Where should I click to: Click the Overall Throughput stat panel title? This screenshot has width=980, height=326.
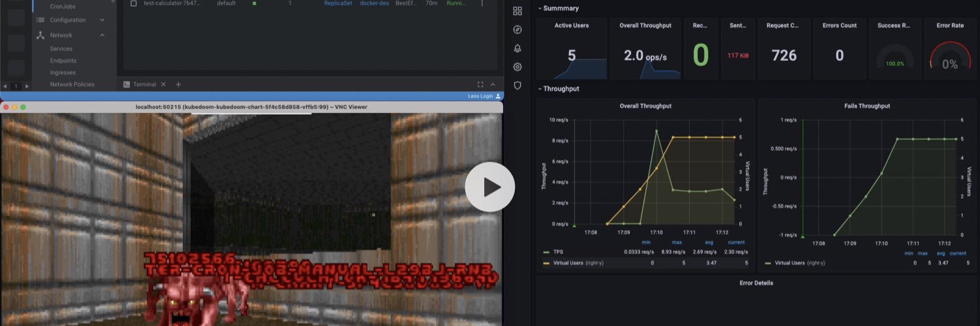click(645, 25)
